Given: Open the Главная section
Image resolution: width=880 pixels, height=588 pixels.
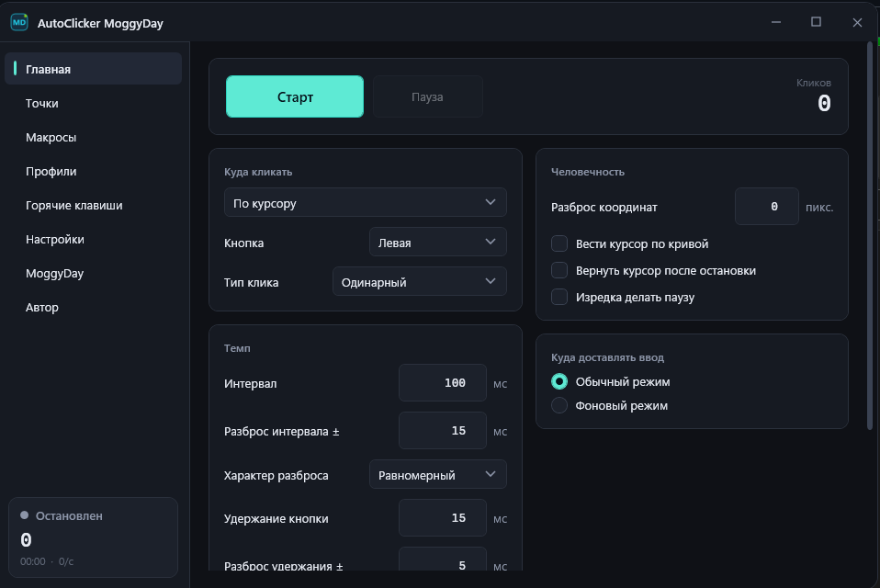Looking at the screenshot, I should click(93, 69).
